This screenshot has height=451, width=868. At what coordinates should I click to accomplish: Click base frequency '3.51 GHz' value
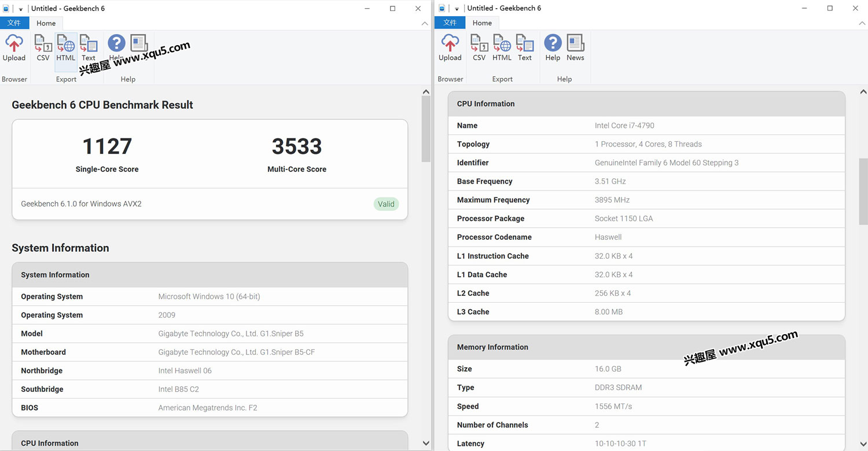(x=610, y=181)
